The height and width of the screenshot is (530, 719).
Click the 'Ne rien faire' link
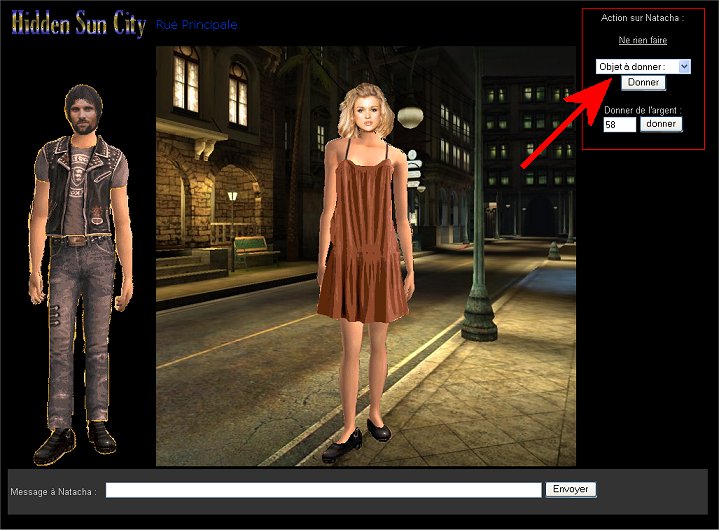click(x=642, y=40)
